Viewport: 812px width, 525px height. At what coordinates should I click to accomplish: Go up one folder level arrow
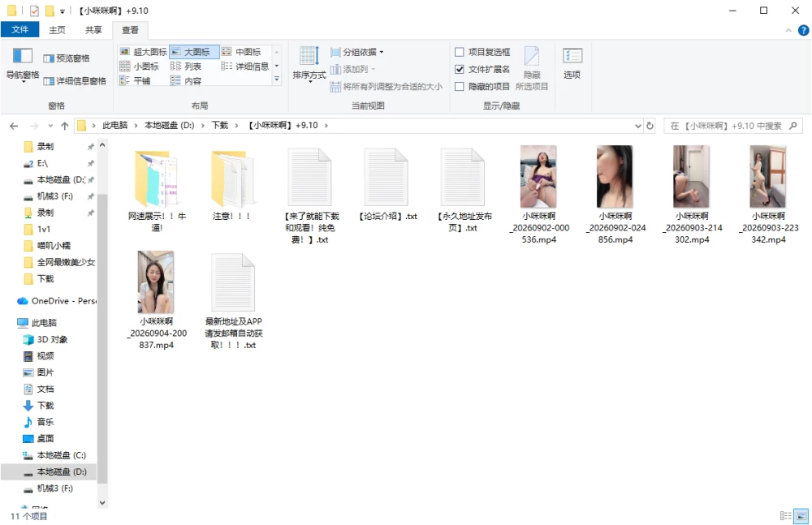click(x=65, y=126)
